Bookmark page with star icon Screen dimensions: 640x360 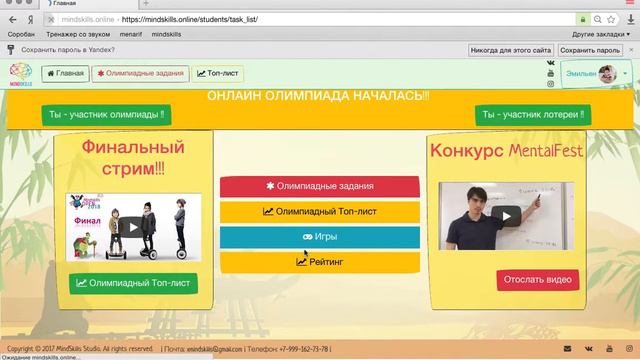click(611, 20)
